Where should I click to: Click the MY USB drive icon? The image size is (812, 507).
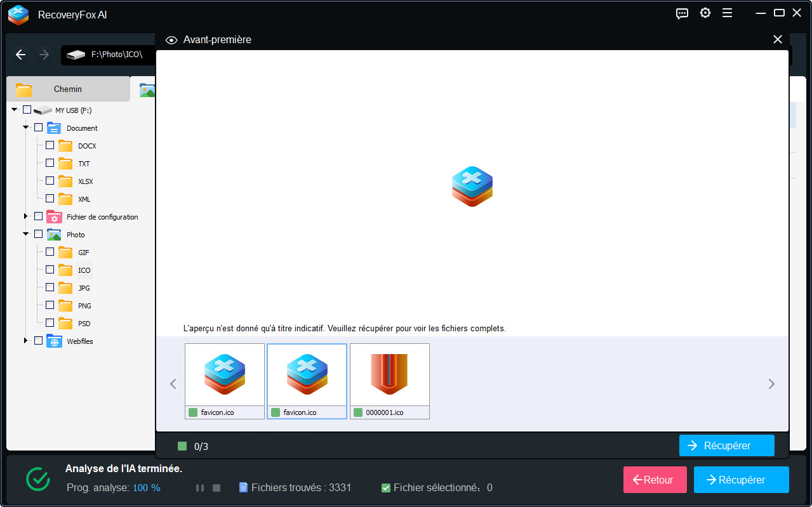[43, 110]
